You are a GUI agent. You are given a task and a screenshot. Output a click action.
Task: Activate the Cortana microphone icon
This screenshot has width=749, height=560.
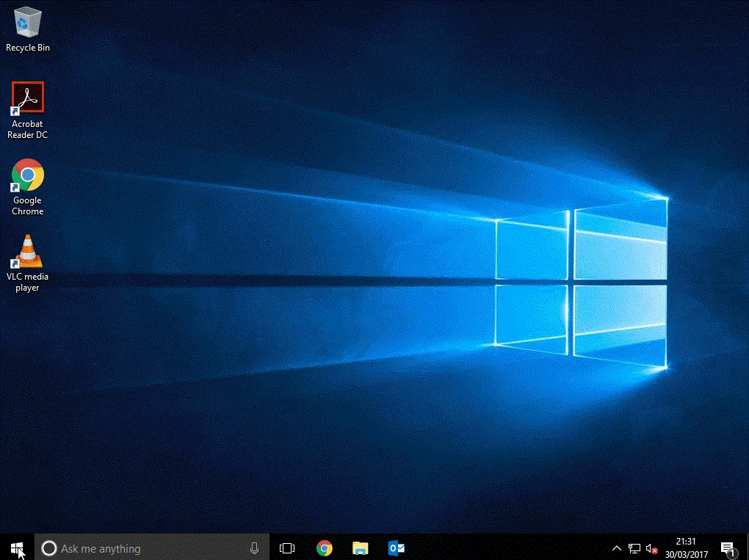[254, 548]
